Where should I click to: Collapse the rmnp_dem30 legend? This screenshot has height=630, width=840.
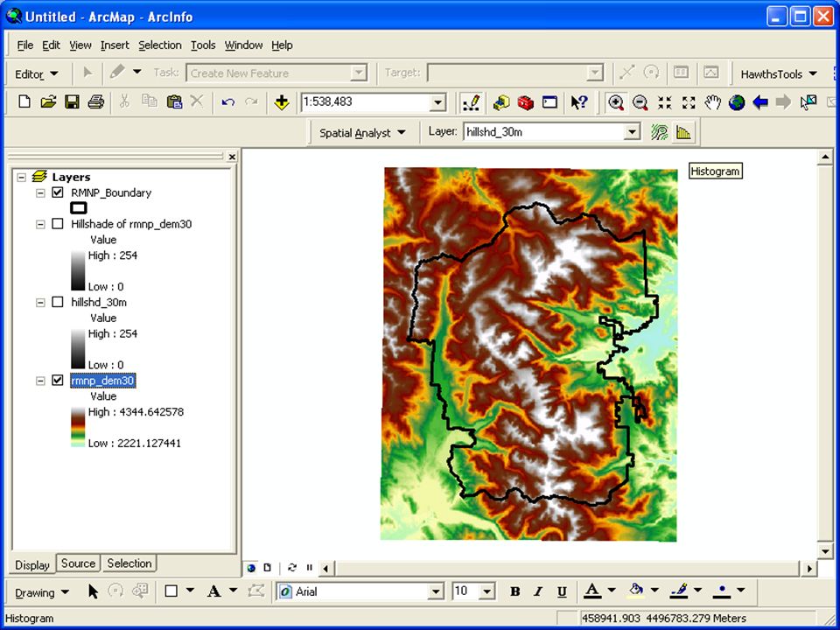click(40, 381)
